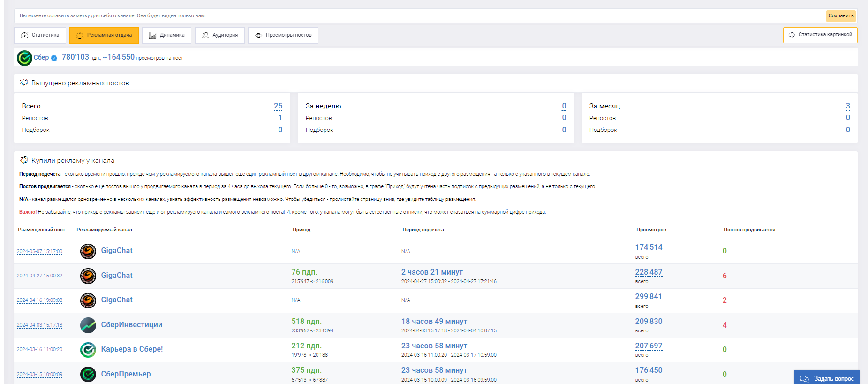Open the Задать вопрос chat button
The width and height of the screenshot is (868, 384).
point(827,378)
